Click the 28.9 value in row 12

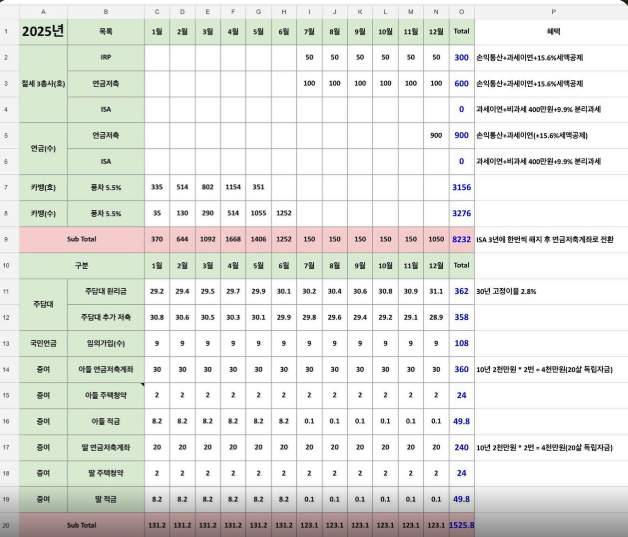tap(436, 317)
